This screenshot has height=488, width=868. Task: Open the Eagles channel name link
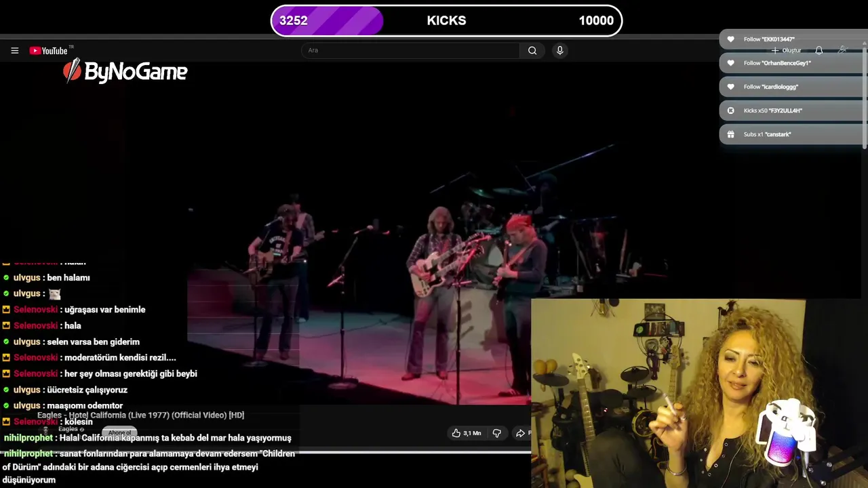(68, 429)
